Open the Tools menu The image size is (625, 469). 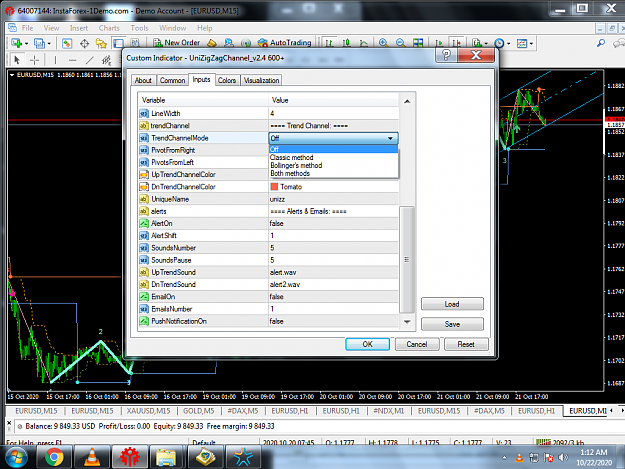tap(139, 28)
